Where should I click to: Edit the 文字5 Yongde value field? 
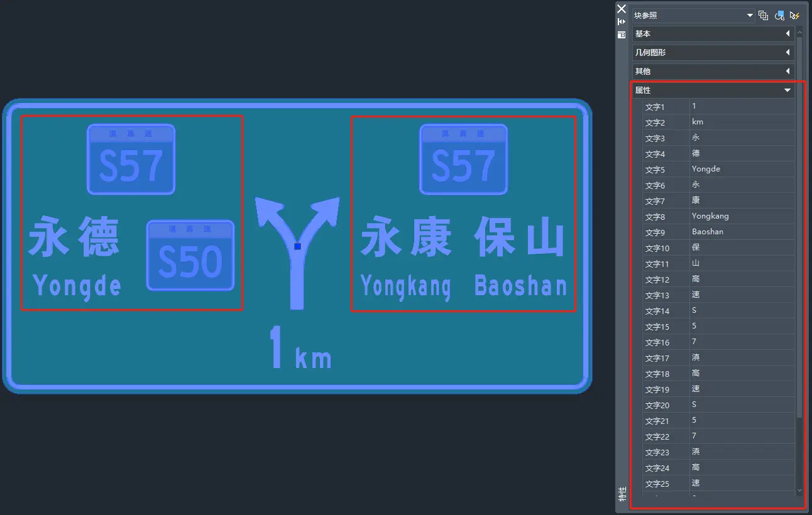pos(742,169)
